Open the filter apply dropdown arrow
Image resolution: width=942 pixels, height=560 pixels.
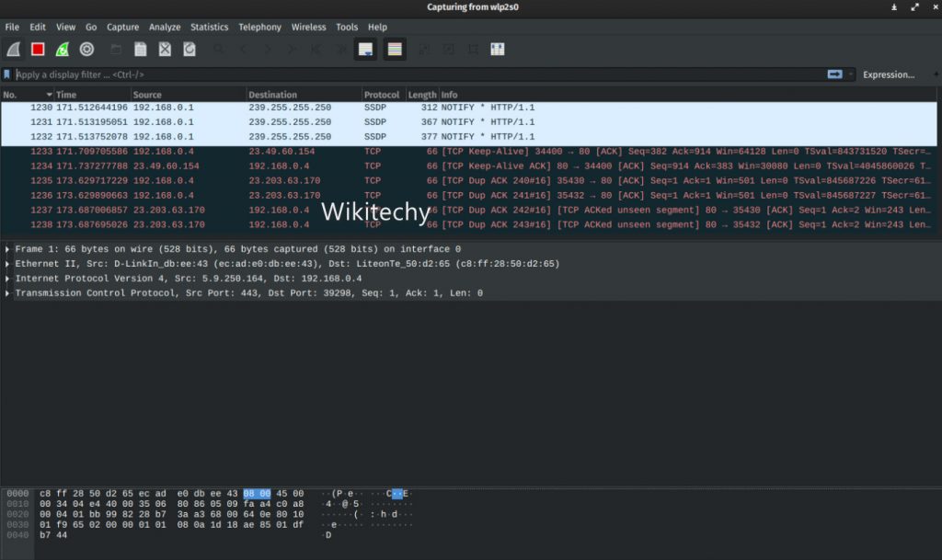coord(851,74)
